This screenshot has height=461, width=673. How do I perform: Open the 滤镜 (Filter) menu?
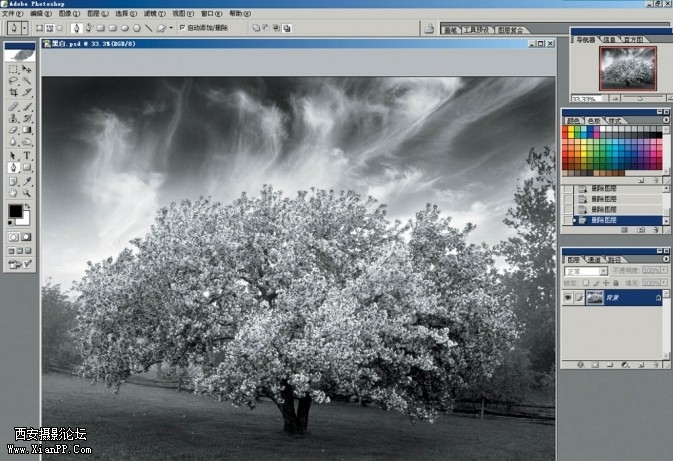coord(150,14)
